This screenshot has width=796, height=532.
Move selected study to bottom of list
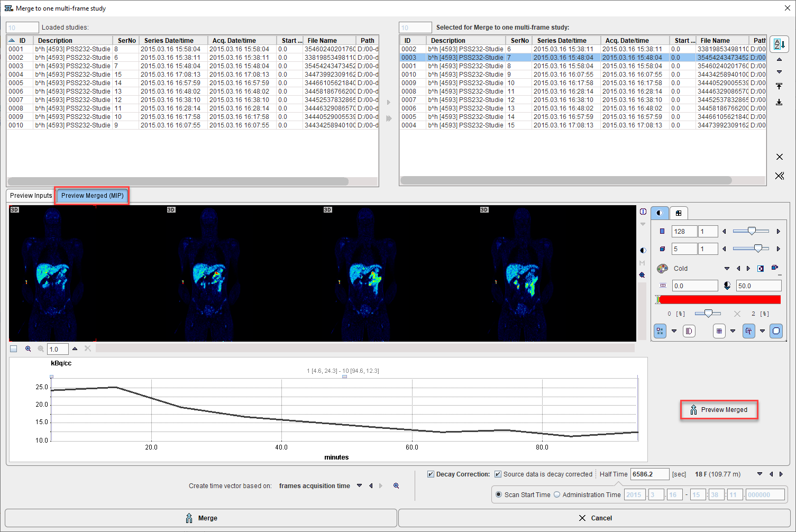pos(779,102)
